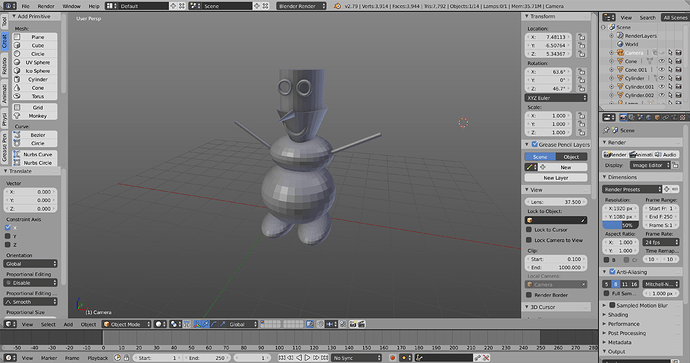Add a Cone mesh primitive

[35, 88]
